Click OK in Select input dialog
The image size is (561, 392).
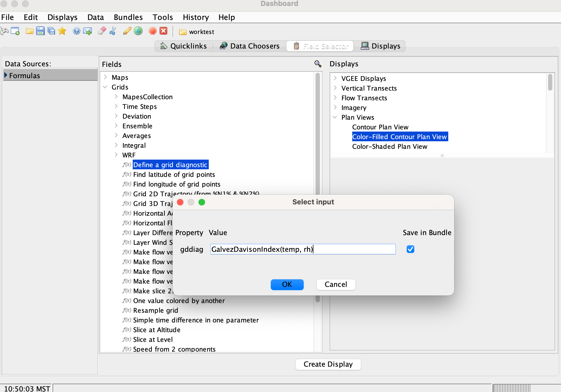pyautogui.click(x=287, y=284)
